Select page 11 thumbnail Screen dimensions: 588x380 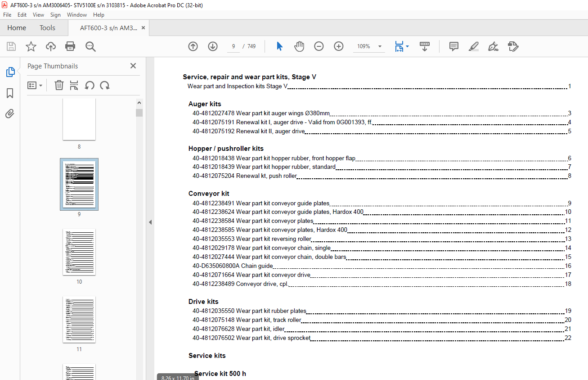[x=79, y=320]
